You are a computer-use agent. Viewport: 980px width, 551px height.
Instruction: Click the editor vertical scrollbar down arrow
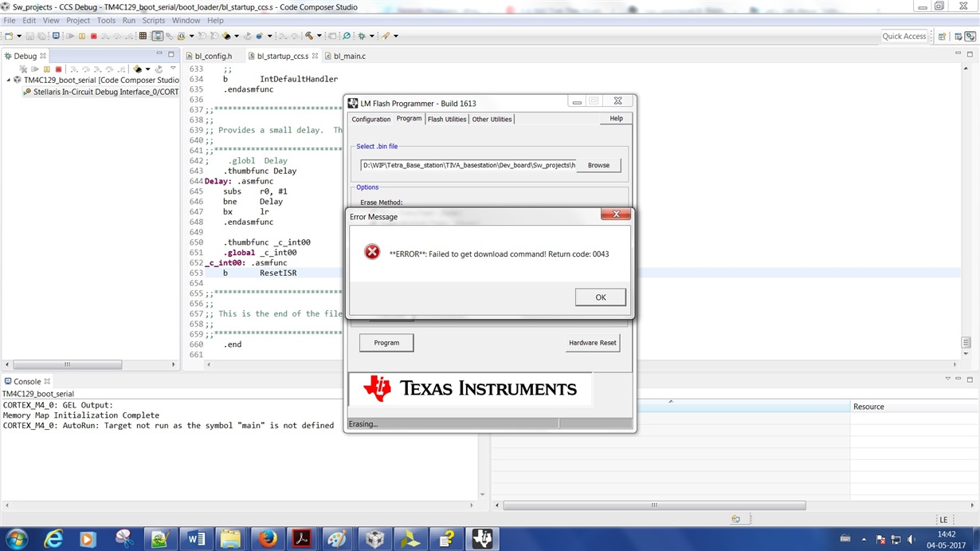(966, 353)
